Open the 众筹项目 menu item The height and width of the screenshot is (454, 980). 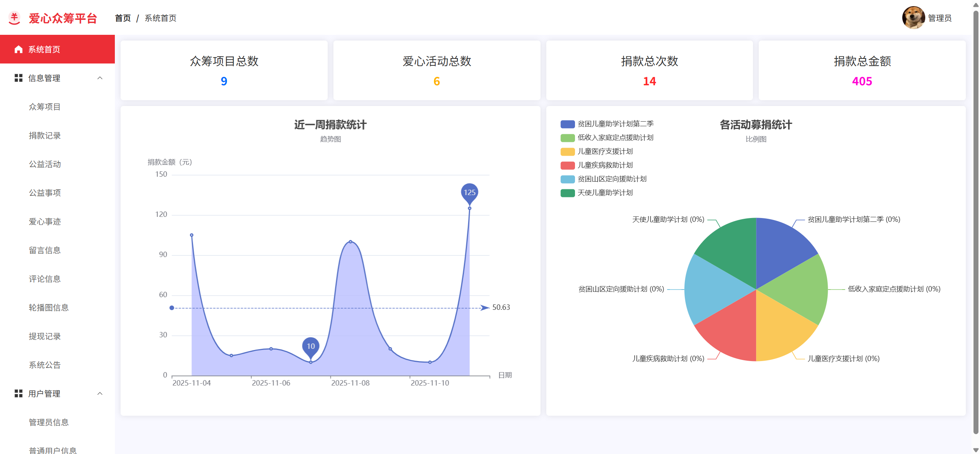(x=45, y=107)
